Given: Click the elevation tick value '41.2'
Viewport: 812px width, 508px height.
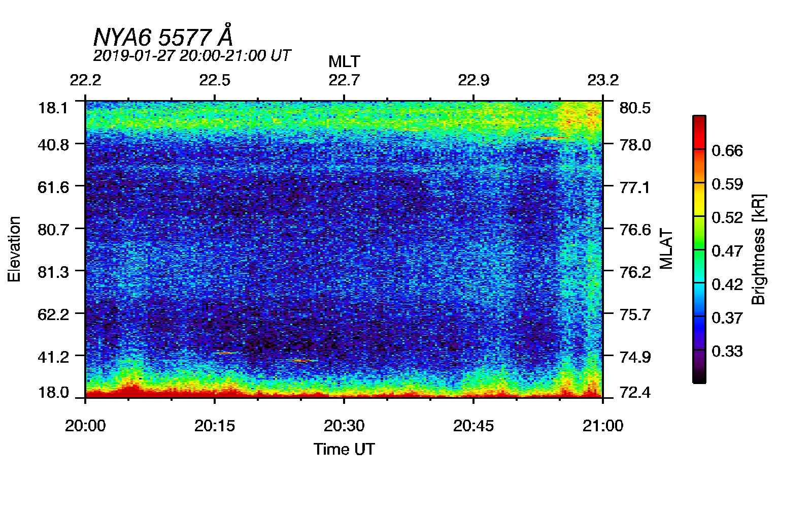Looking at the screenshot, I should (x=53, y=357).
